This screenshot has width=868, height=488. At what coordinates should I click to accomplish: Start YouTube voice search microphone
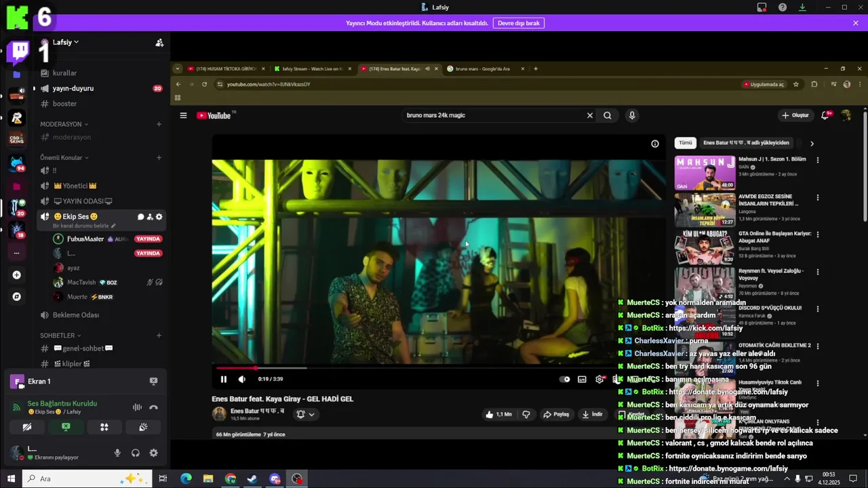point(632,115)
